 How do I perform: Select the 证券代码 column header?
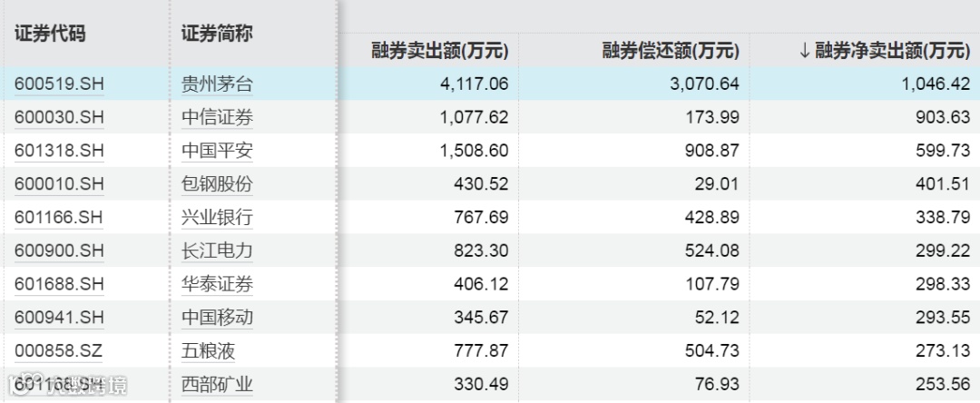pos(49,34)
